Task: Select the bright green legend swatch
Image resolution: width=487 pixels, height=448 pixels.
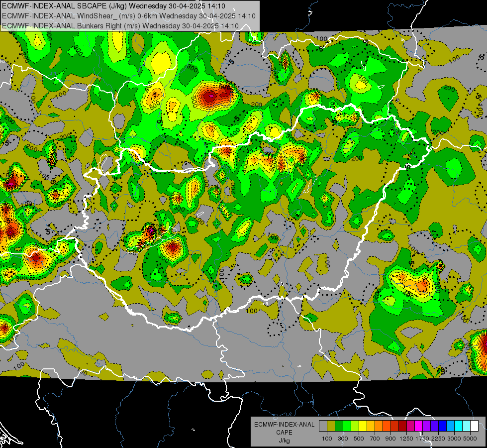Action: 347,426
